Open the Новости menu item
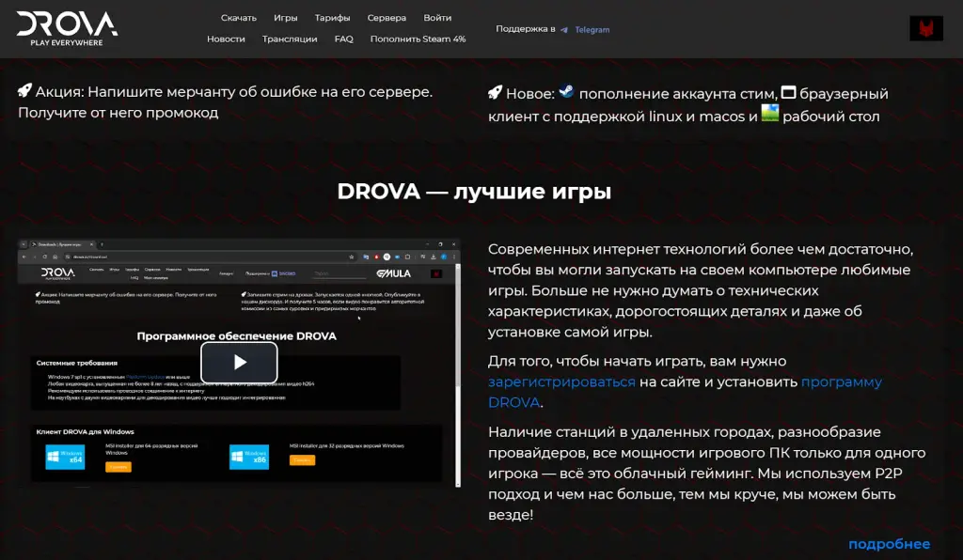 (x=226, y=39)
